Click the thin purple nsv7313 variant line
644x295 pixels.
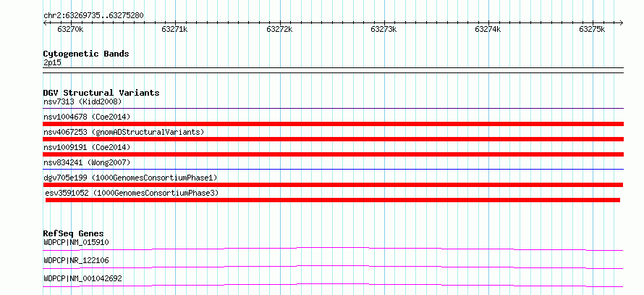[x=333, y=109]
